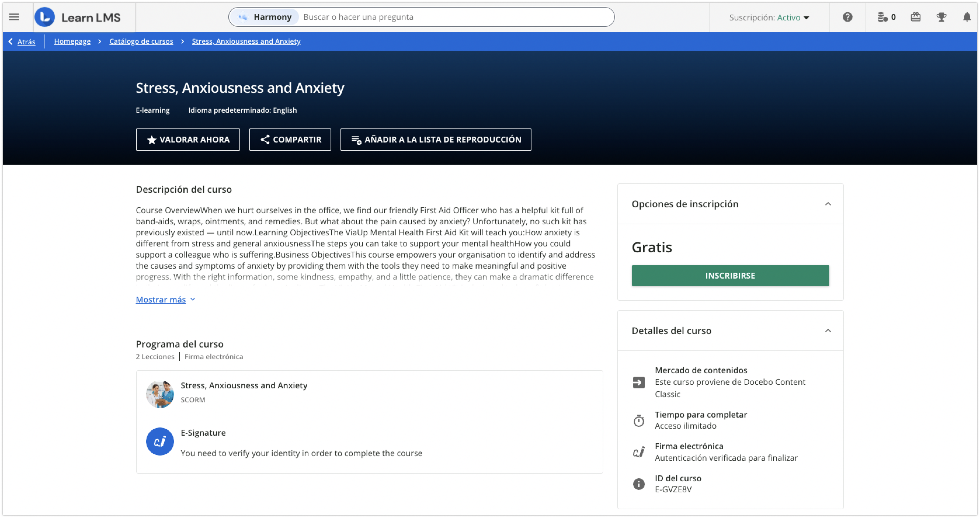Image resolution: width=980 pixels, height=518 pixels.
Task: Click the Learn LMS logo
Action: click(78, 17)
